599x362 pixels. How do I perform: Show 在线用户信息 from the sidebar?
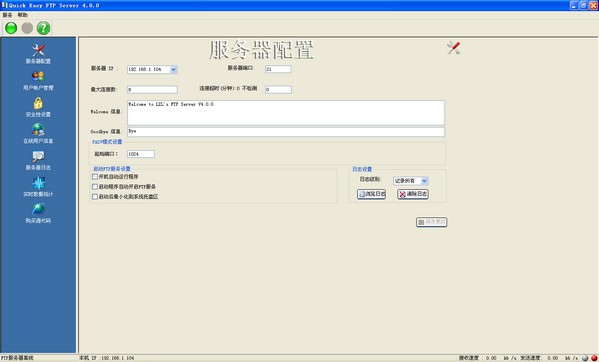(38, 134)
